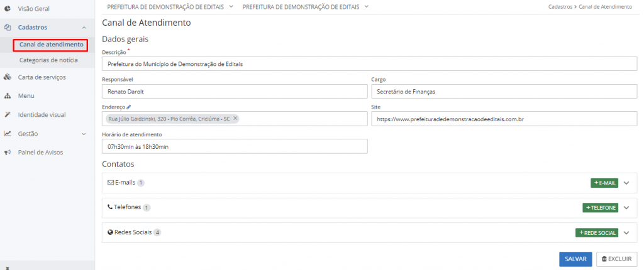Click the Gestão menu label
This screenshot has height=270, width=644.
(x=28, y=134)
